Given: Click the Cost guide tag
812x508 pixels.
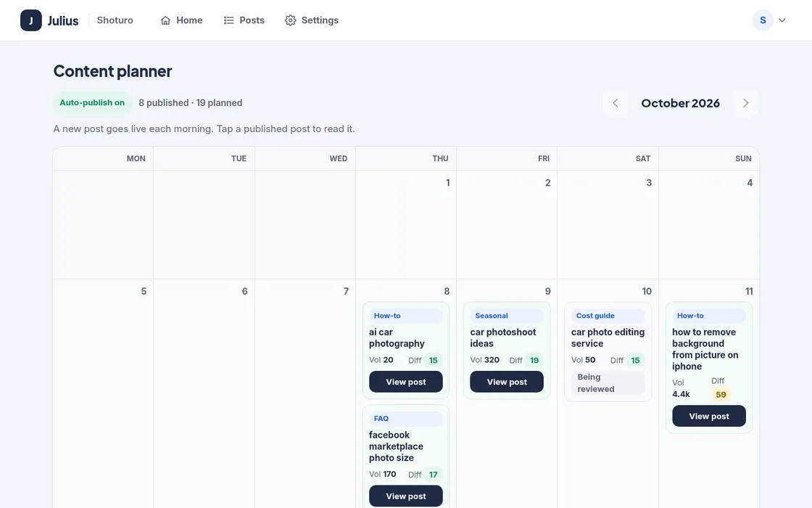Looking at the screenshot, I should [608, 316].
